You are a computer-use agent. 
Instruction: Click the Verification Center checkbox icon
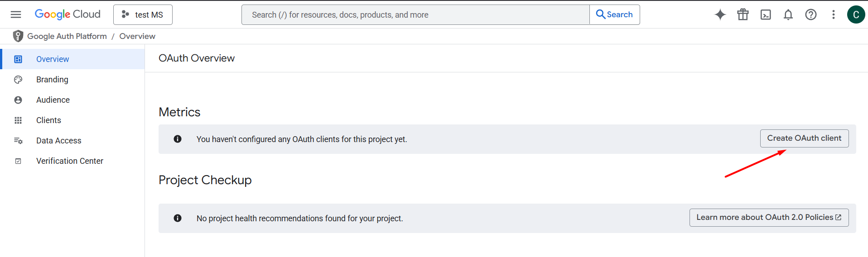18,161
